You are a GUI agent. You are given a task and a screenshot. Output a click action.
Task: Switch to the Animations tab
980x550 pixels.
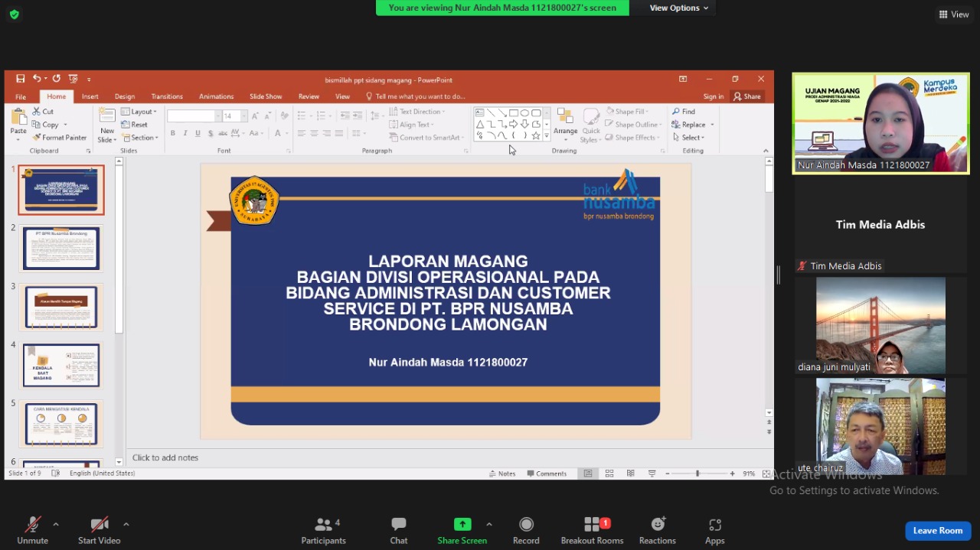click(x=216, y=96)
